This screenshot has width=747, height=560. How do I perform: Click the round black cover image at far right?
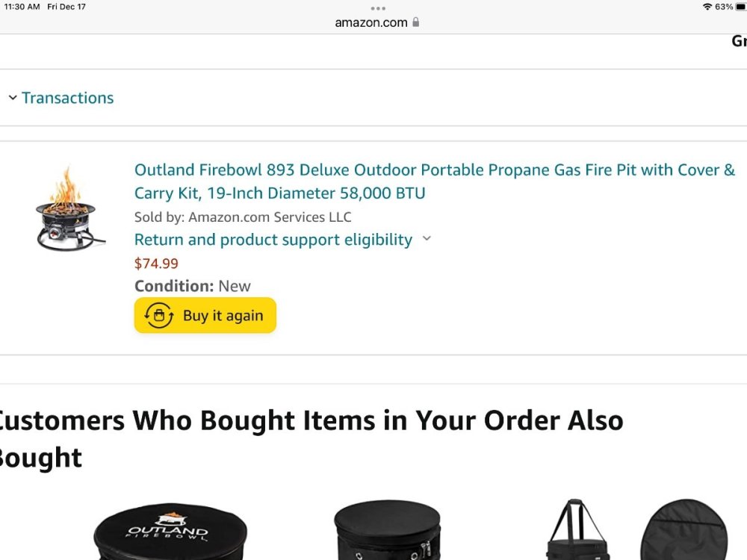click(x=684, y=530)
